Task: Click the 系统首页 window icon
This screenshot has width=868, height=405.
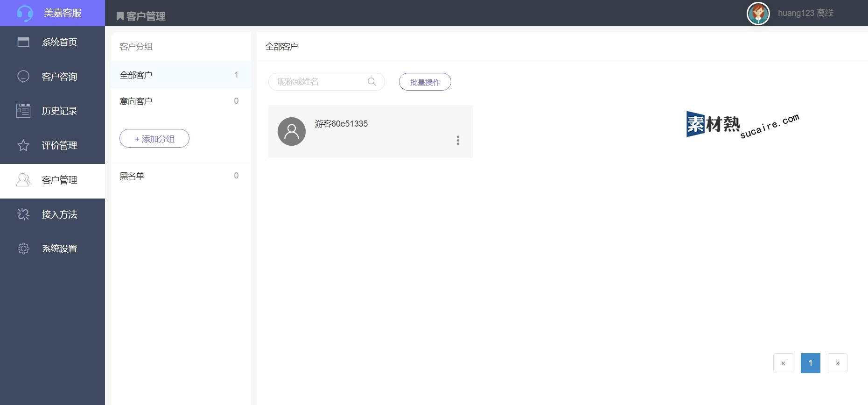Action: [x=23, y=42]
